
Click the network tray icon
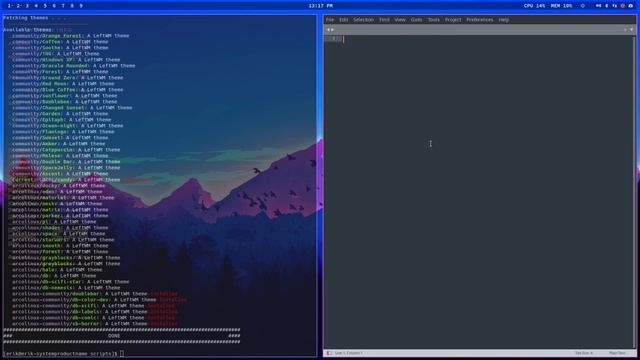(x=615, y=6)
